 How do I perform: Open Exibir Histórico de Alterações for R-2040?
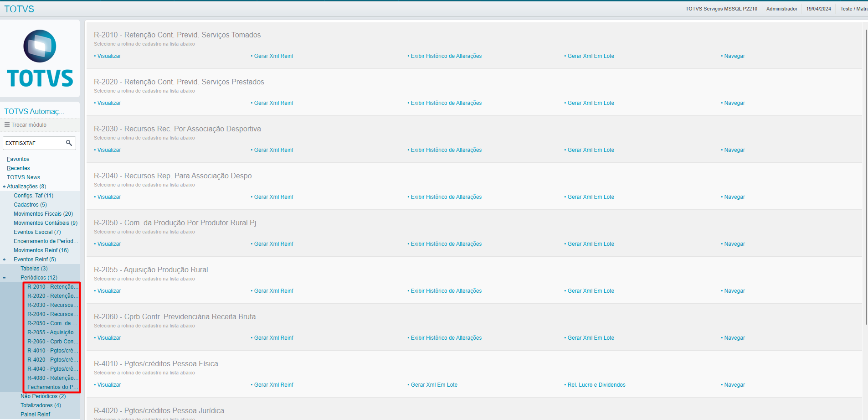[x=446, y=197]
